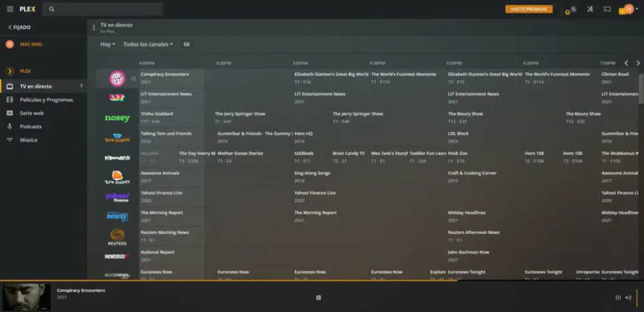The height and width of the screenshot is (312, 644).
Task: Open Elizabeth Stanton's Great Big World T3 E16
Action: (x=331, y=78)
